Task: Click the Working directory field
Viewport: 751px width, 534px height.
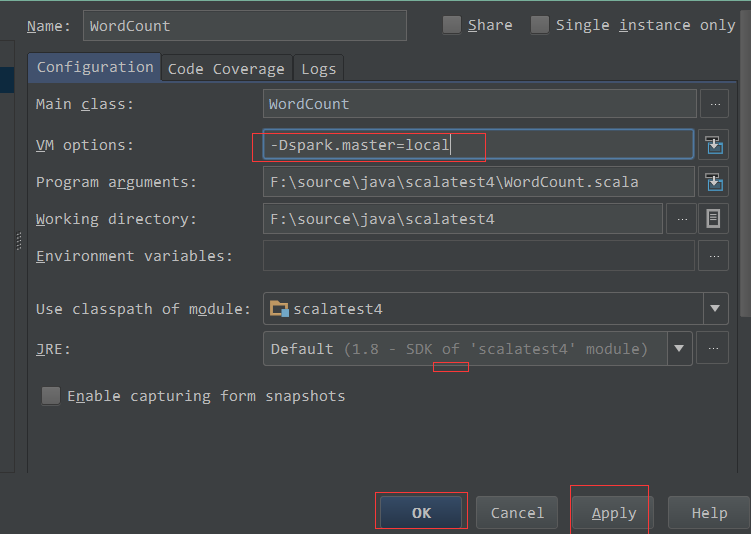Action: tap(463, 218)
